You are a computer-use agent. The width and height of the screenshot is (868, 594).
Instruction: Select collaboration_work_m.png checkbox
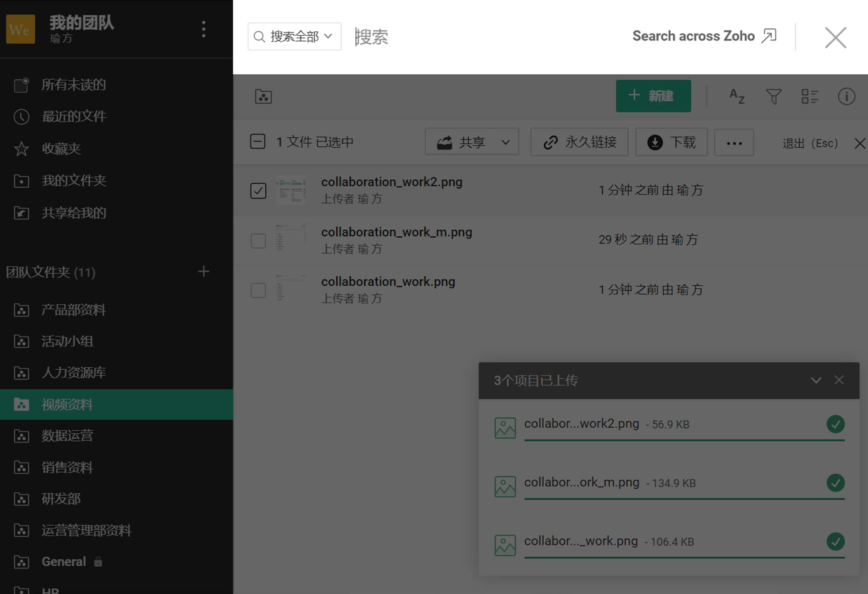pos(258,241)
